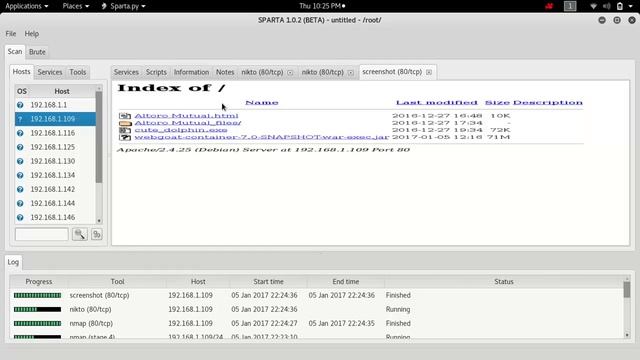Viewport: 640px width, 360px height.
Task: Click the volume icon in top bar
Action: (x=607, y=6)
